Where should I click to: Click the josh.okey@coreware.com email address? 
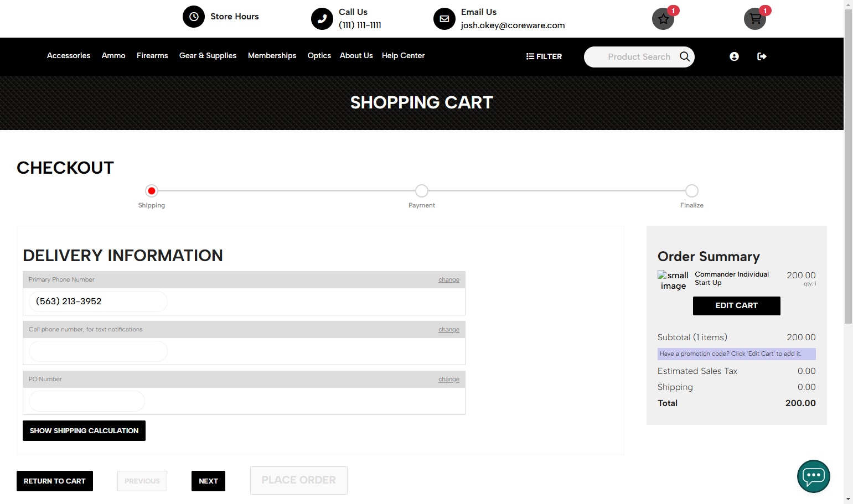coord(513,25)
